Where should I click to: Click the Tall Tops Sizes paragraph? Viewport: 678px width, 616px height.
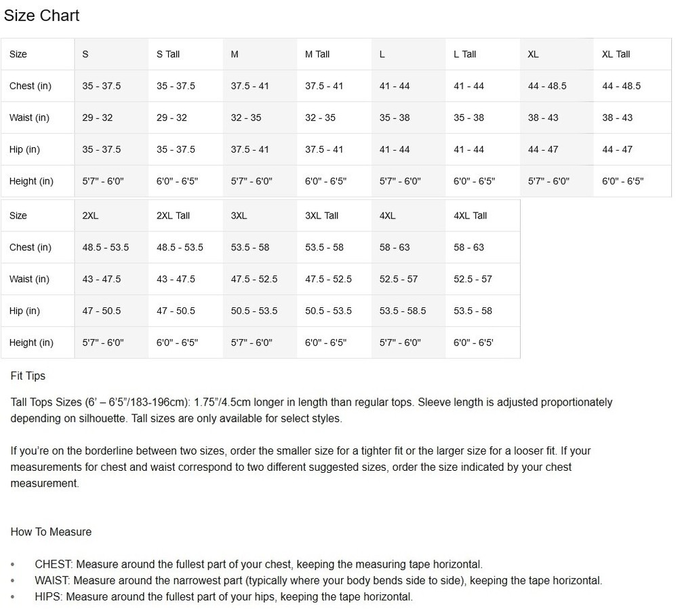[x=311, y=410]
